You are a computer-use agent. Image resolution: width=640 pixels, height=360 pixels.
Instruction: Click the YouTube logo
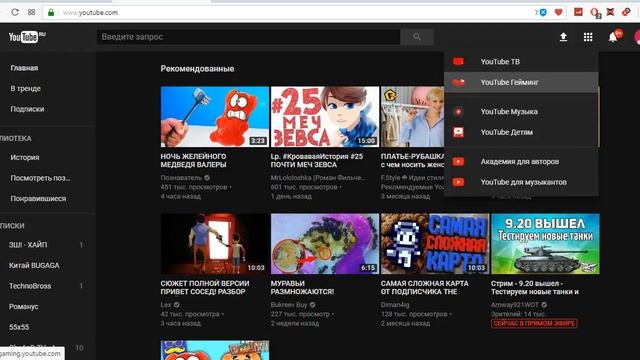pyautogui.click(x=27, y=37)
